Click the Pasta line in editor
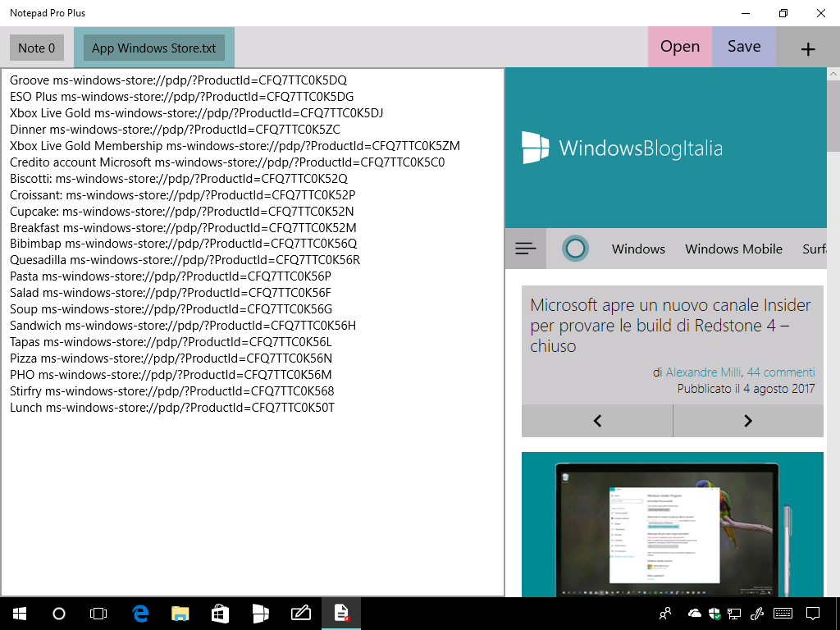Viewport: 840px width, 630px height. [x=171, y=276]
